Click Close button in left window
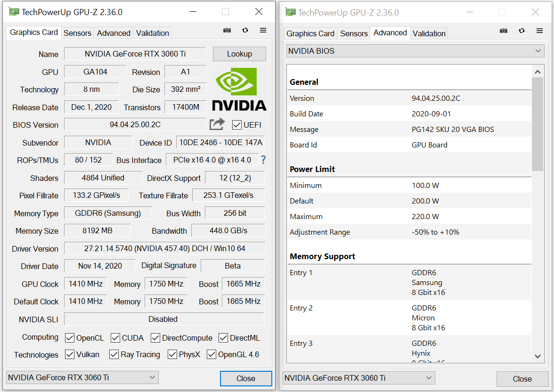The image size is (554, 392). coord(245,378)
